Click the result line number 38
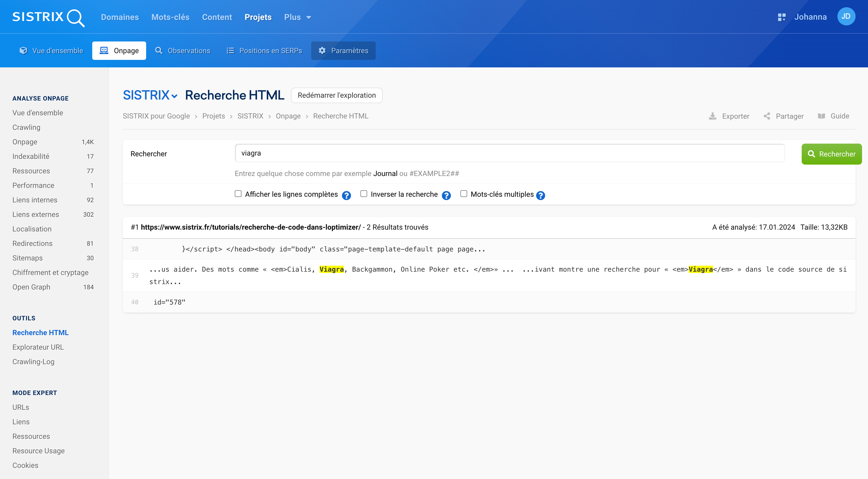The height and width of the screenshot is (479, 868). point(134,249)
